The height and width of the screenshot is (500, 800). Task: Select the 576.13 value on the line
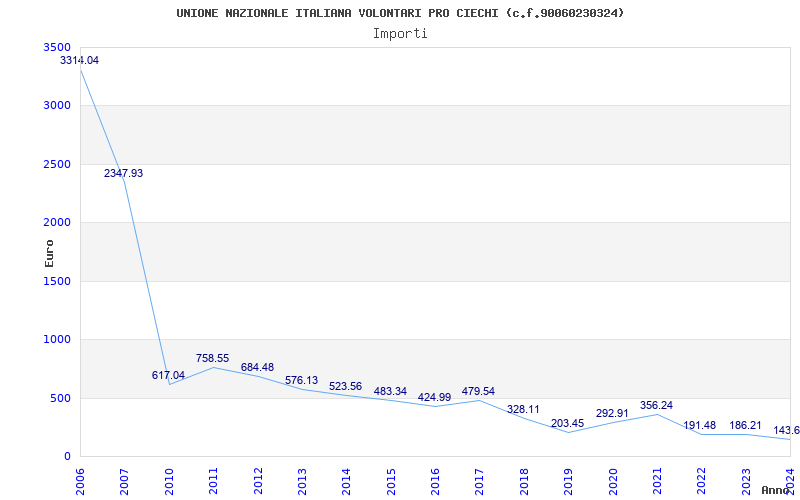click(301, 381)
